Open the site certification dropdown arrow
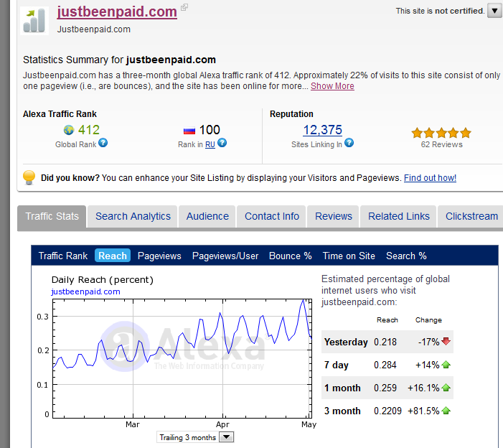 tap(494, 11)
